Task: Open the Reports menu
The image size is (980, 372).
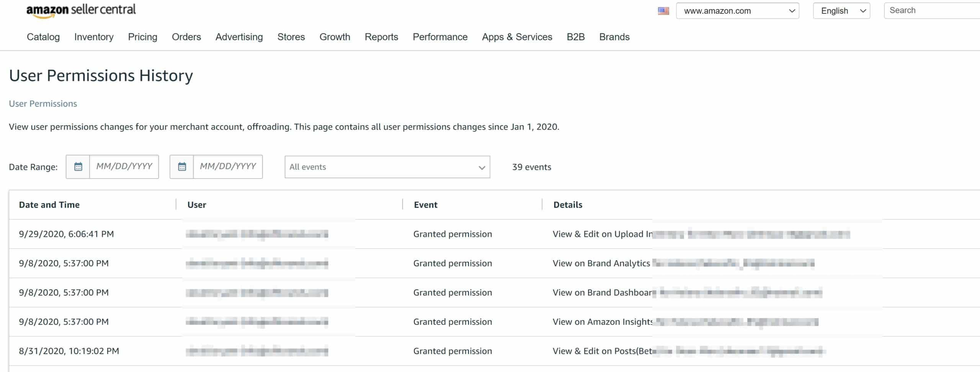Action: [381, 37]
